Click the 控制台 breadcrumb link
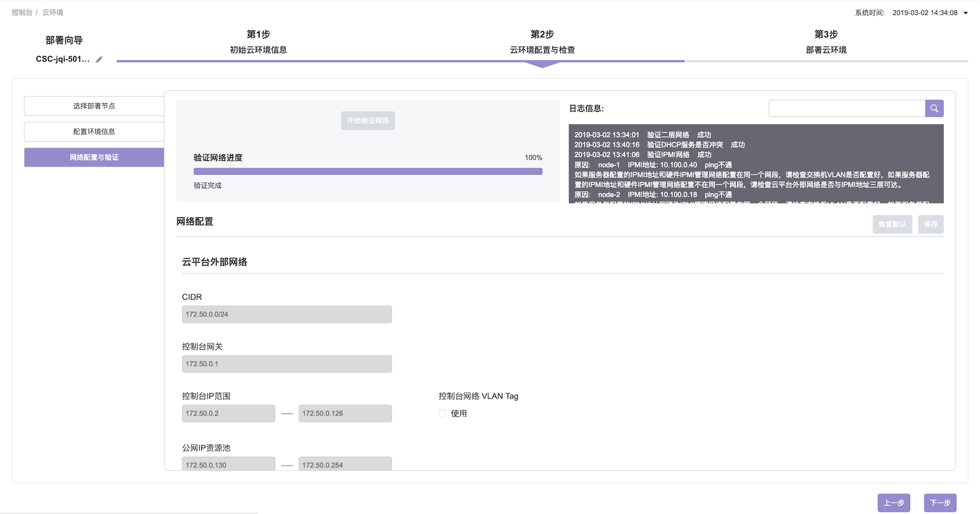 coord(22,12)
